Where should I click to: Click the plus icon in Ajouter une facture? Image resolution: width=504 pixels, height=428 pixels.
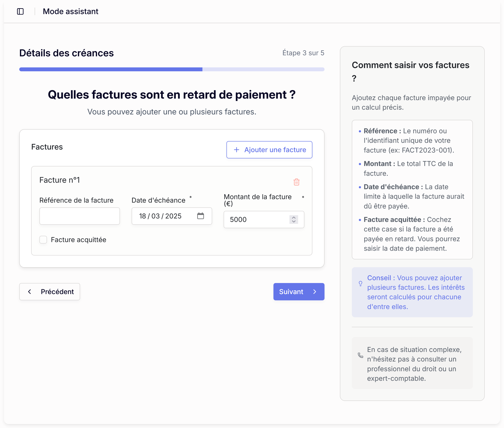pos(236,150)
